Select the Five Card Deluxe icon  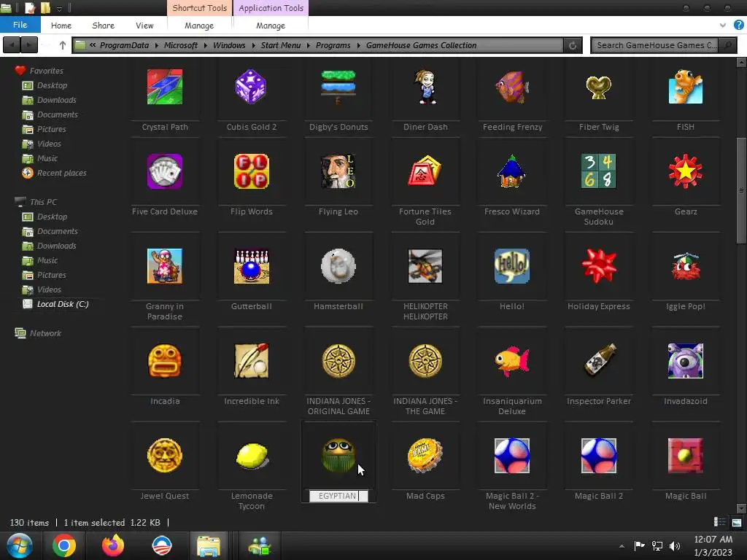(x=165, y=171)
